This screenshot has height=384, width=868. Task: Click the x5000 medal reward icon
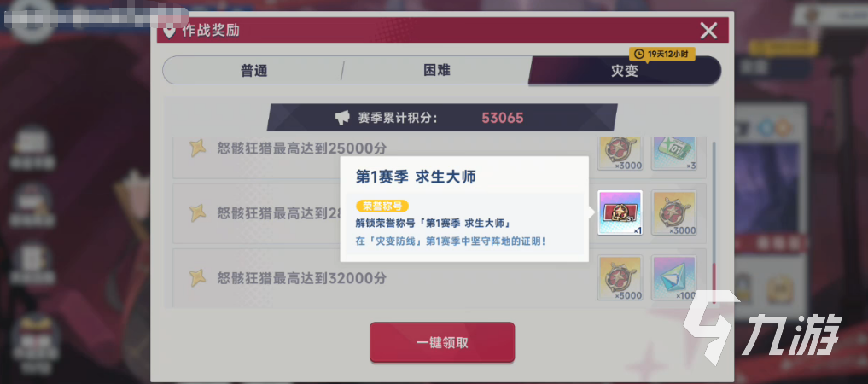620,278
